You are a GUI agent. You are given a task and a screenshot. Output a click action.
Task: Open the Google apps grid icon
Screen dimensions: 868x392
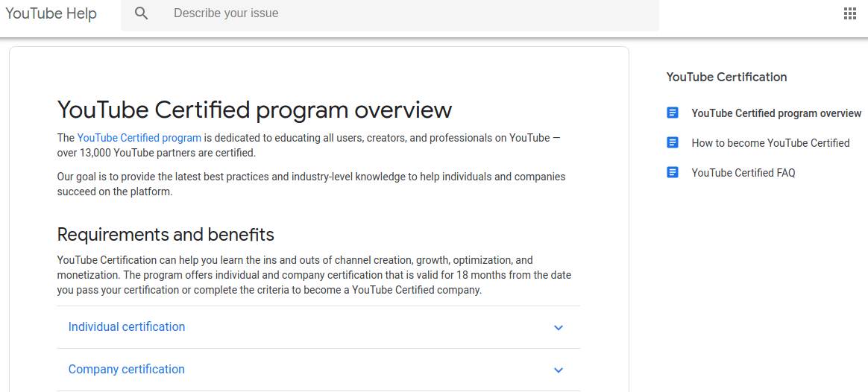point(850,14)
